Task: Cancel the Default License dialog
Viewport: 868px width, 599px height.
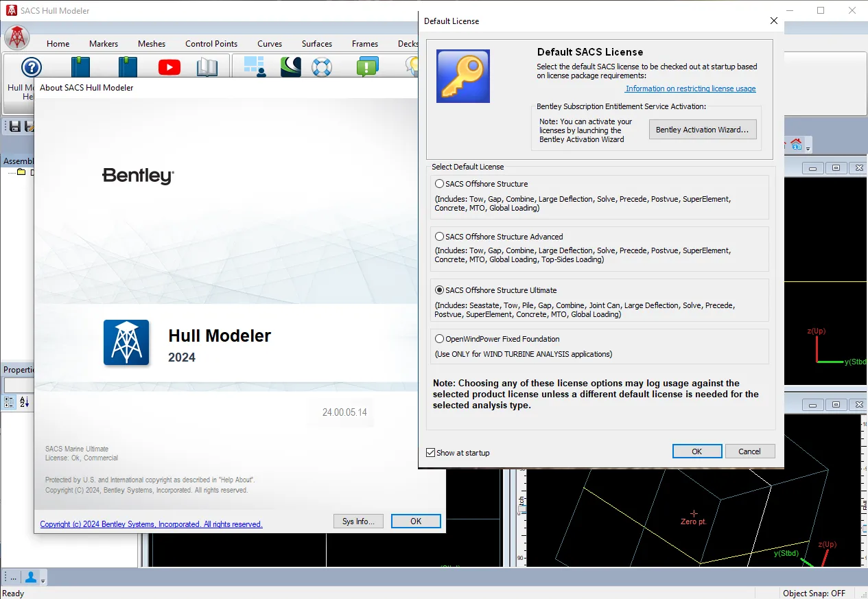Action: coord(749,451)
